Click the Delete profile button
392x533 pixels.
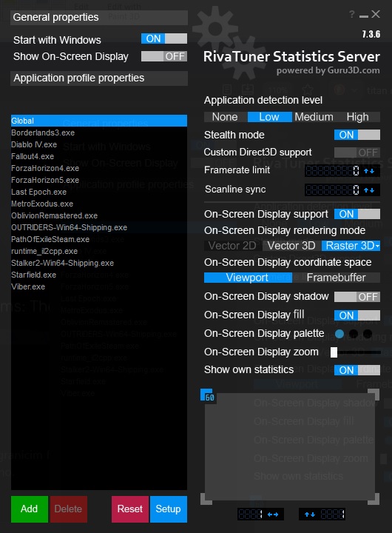click(68, 509)
